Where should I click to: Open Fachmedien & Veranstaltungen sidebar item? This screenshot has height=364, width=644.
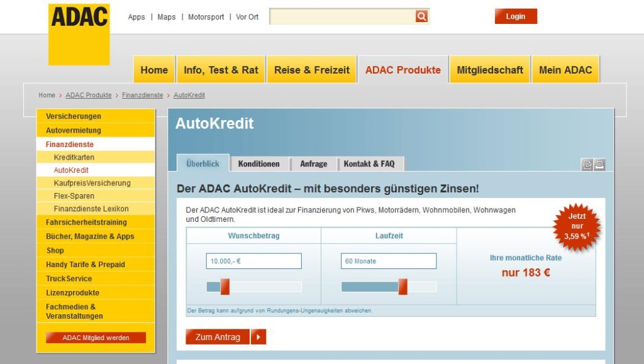click(x=96, y=311)
